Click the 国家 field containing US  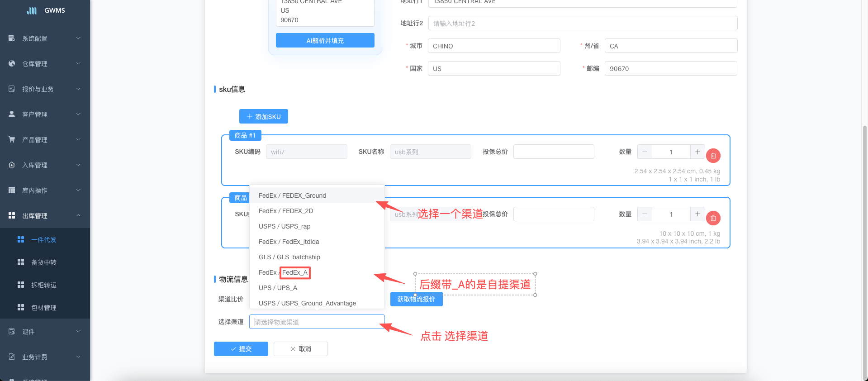tap(494, 68)
